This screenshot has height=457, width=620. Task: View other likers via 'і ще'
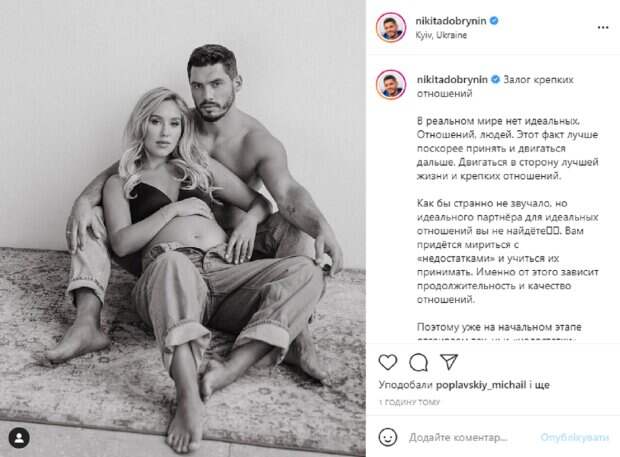pos(539,385)
